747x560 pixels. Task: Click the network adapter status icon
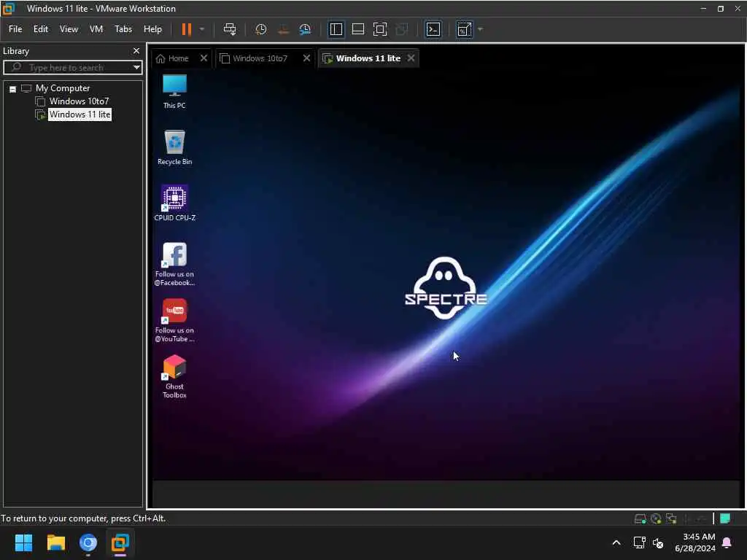pos(671,518)
